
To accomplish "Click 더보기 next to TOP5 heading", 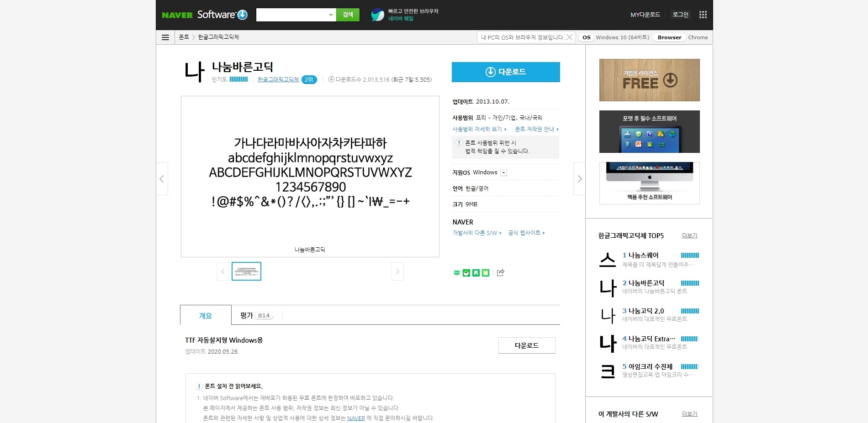I will (689, 235).
